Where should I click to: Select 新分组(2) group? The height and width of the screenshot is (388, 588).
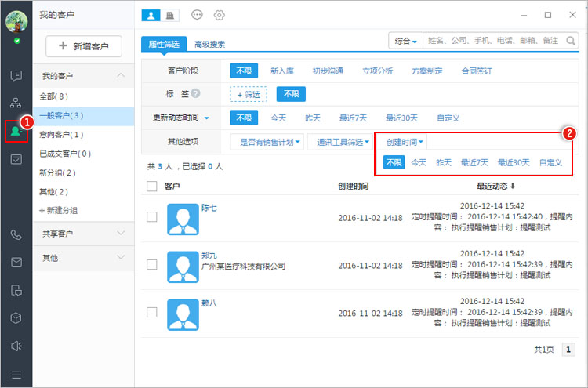click(x=84, y=172)
